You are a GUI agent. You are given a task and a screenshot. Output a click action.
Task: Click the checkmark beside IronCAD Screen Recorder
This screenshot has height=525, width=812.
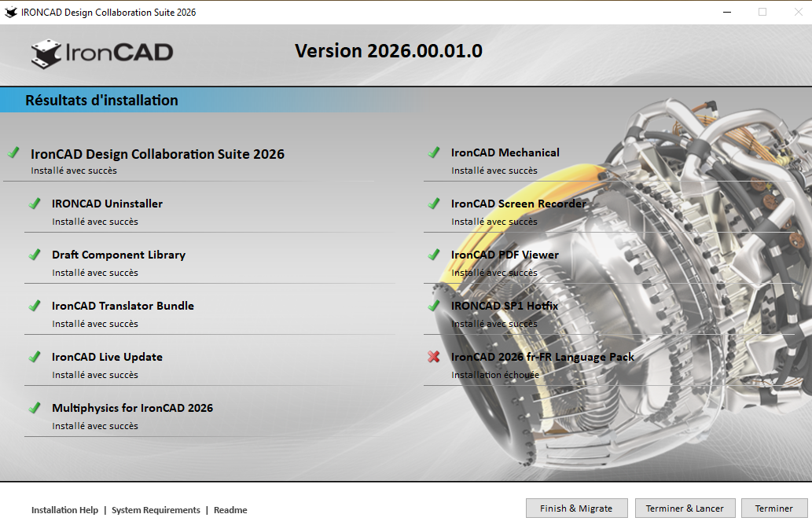pyautogui.click(x=434, y=204)
